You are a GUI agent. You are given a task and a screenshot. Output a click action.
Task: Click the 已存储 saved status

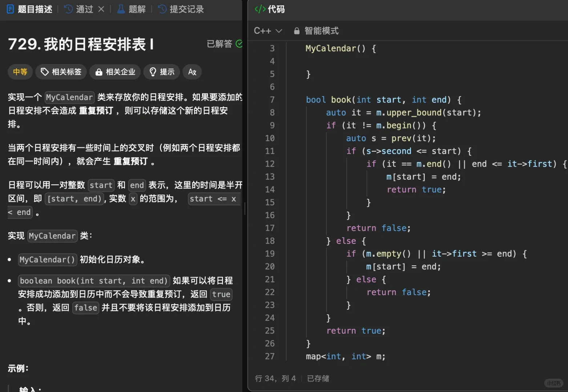pyautogui.click(x=318, y=379)
